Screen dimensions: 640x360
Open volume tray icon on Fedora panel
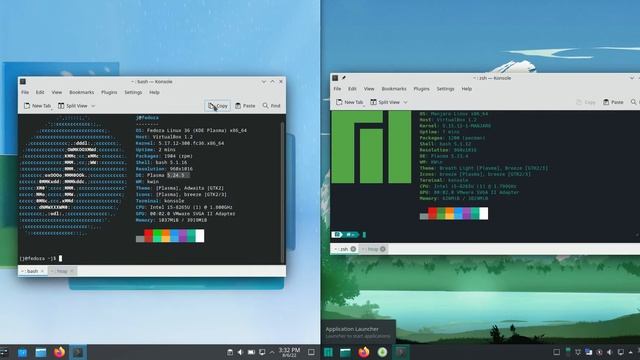(x=241, y=352)
